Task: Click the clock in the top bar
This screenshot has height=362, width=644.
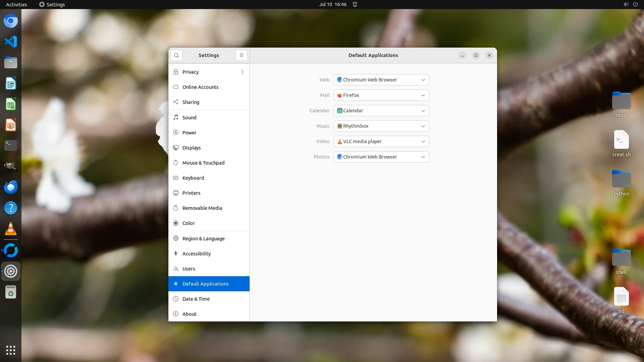Action: (x=333, y=4)
